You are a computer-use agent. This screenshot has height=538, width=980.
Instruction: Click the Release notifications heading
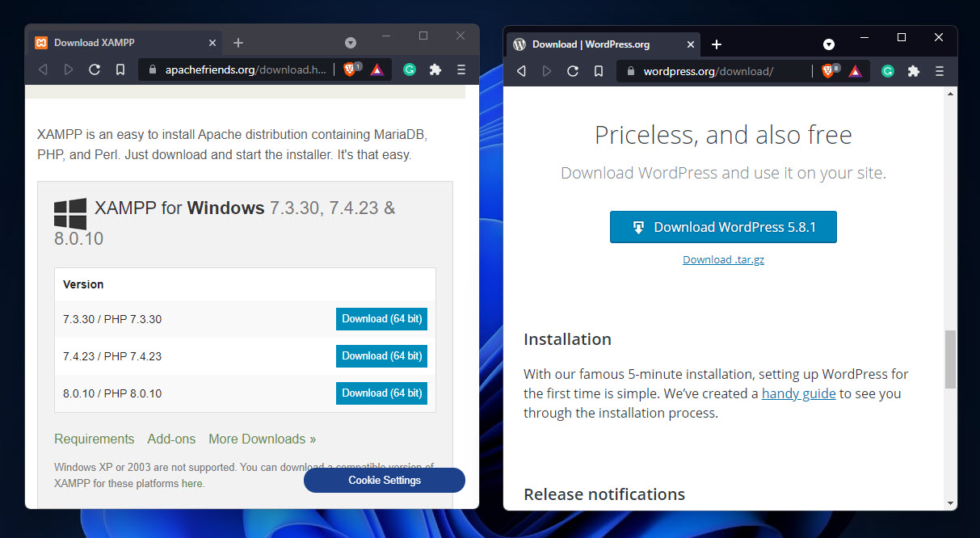604,494
